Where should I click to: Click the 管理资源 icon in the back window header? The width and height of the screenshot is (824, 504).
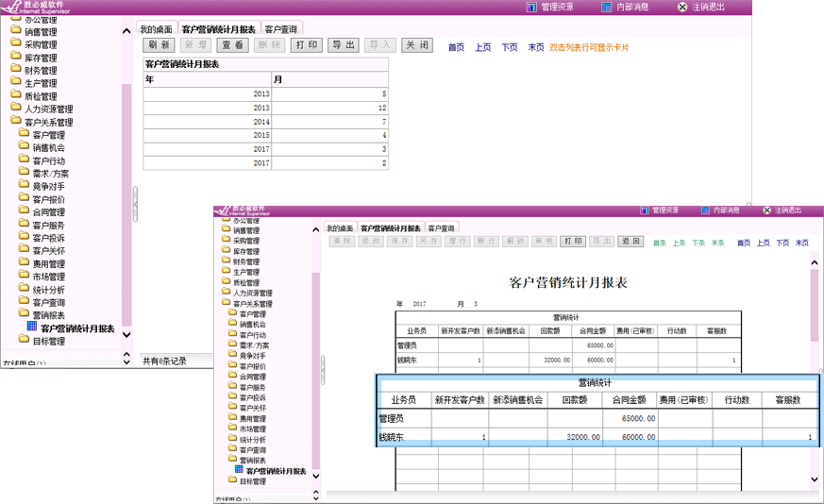[531, 7]
